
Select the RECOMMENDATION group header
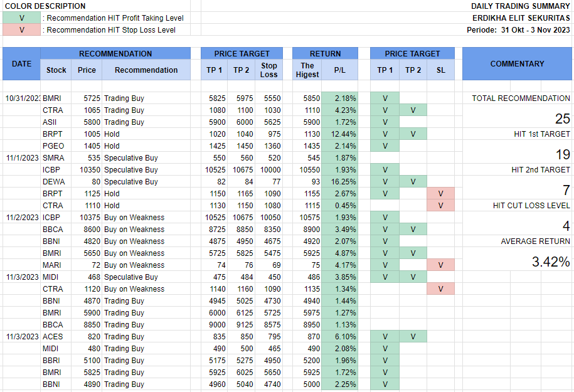(x=115, y=54)
